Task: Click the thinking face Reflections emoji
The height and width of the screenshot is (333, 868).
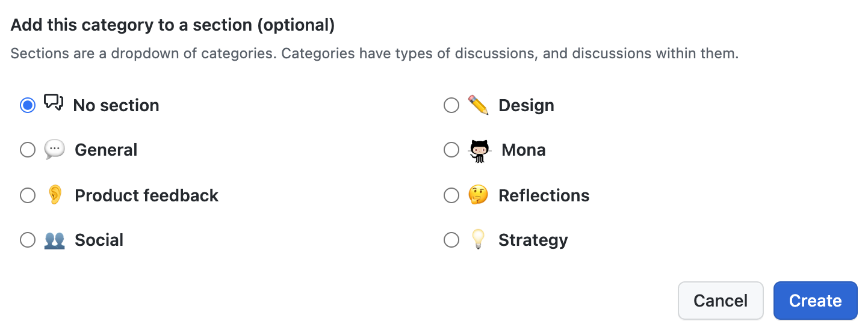Action: (478, 195)
